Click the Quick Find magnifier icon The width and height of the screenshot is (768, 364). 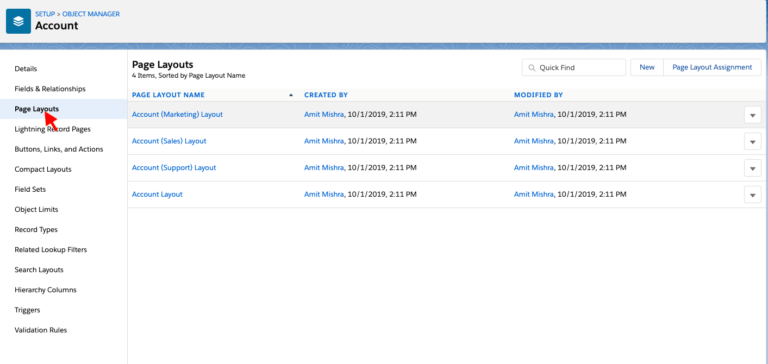(532, 68)
